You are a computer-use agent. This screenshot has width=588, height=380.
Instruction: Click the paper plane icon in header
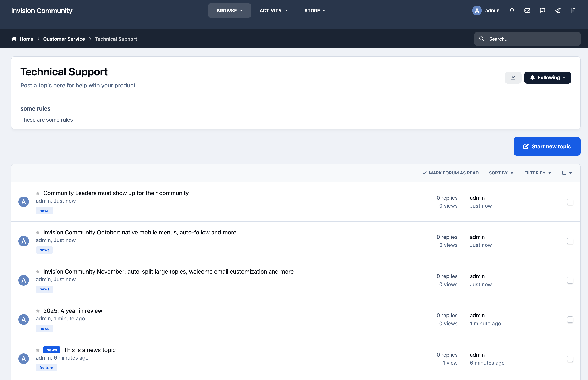tap(558, 11)
